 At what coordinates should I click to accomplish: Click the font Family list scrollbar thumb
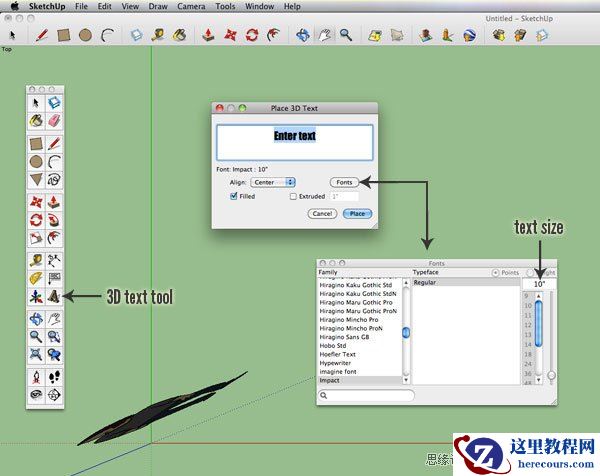tap(406, 333)
